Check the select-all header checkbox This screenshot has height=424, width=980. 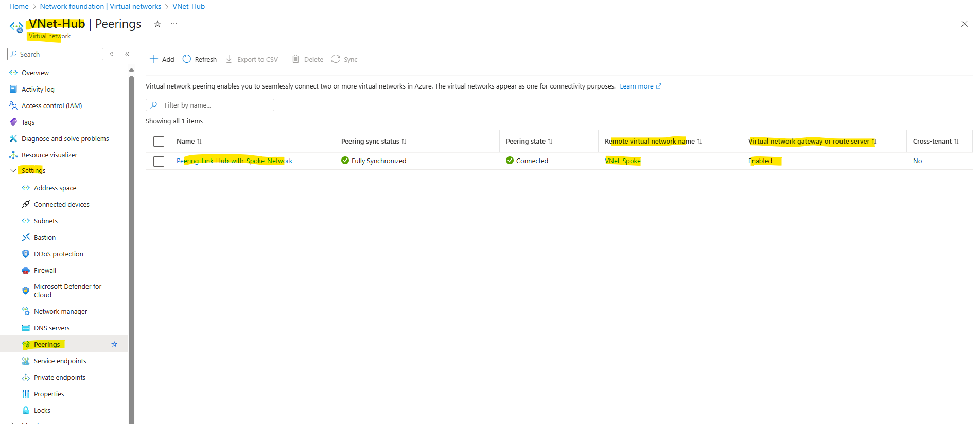point(159,141)
